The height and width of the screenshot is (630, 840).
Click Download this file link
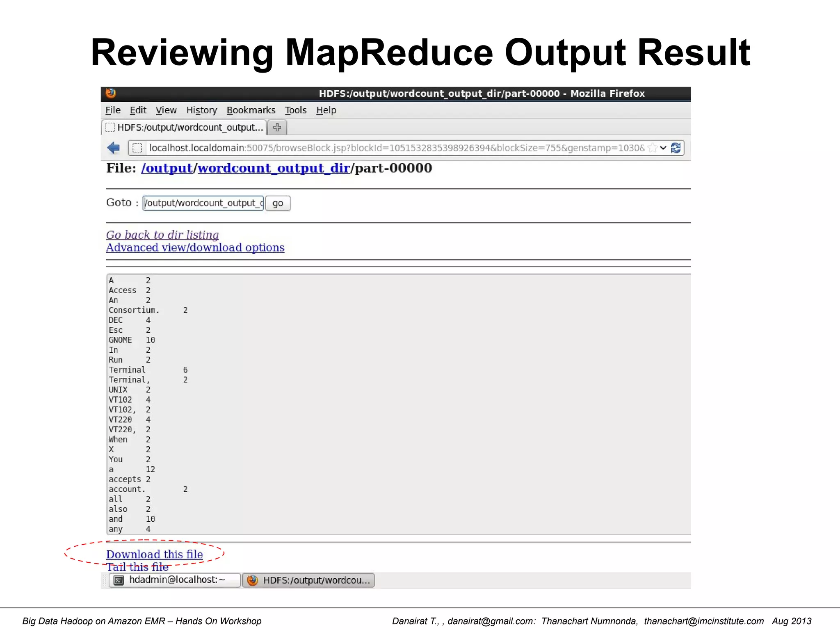pos(155,555)
